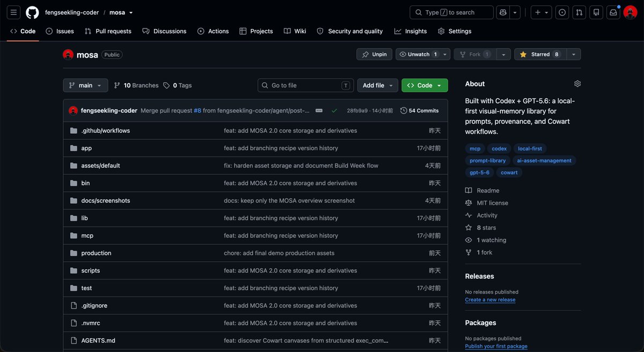Open the hamburger navigation menu
This screenshot has width=644, height=352.
(x=14, y=12)
